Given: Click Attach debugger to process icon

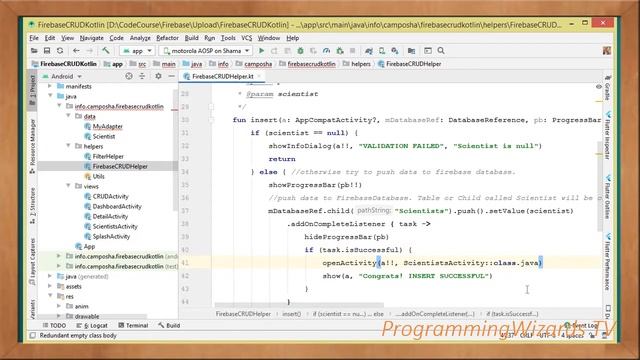Looking at the screenshot, I should [340, 51].
